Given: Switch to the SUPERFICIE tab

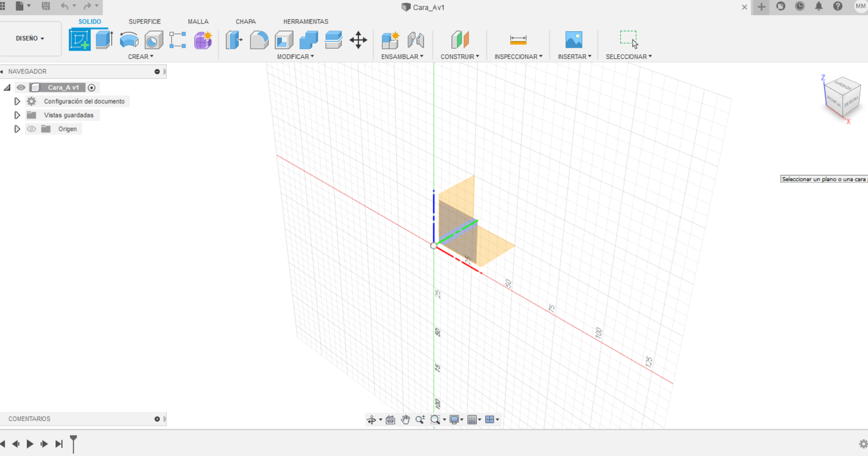Looking at the screenshot, I should coord(145,22).
